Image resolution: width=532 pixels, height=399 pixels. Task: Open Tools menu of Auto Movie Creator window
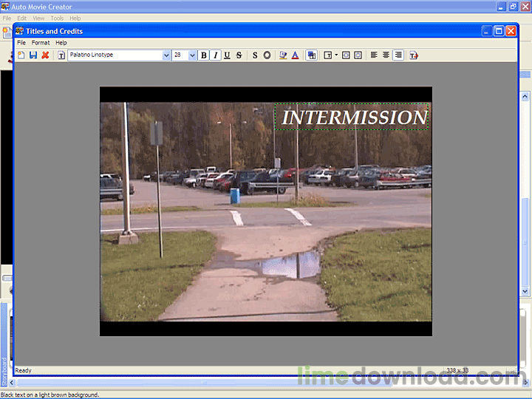coord(57,18)
